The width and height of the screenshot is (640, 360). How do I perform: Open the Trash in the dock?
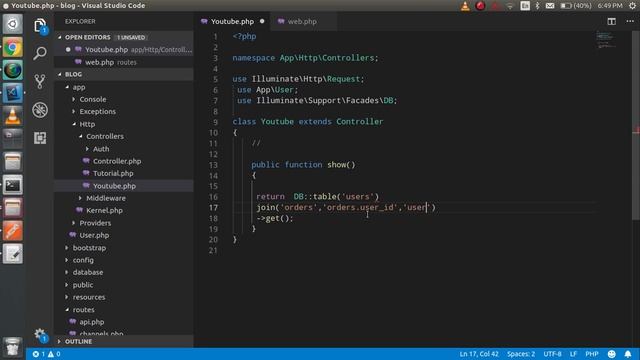coord(13,347)
